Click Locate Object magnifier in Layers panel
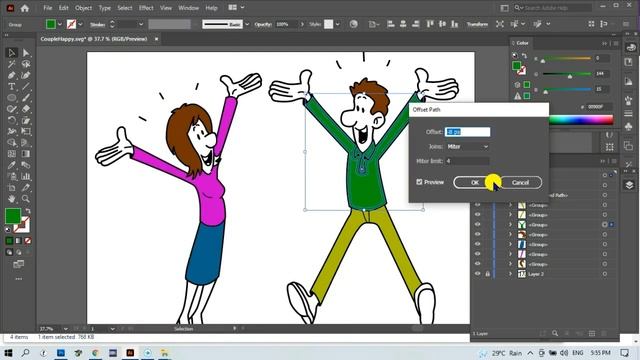Image resolution: width=640 pixels, height=360 pixels. click(555, 333)
